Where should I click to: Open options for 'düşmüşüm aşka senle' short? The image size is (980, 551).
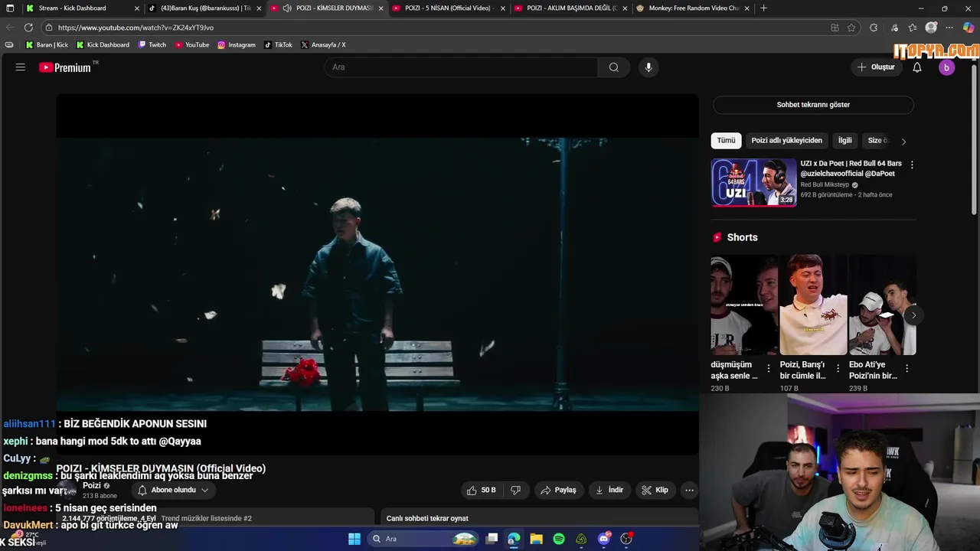pyautogui.click(x=769, y=369)
